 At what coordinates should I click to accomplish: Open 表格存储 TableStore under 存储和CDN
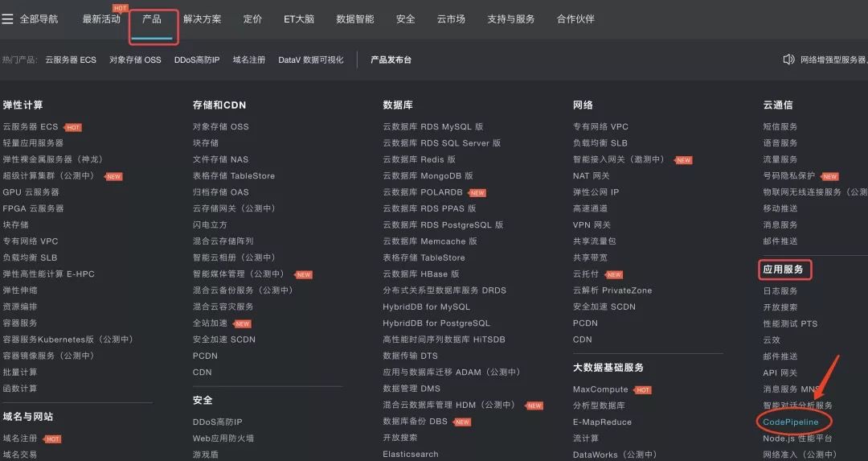[x=234, y=175]
